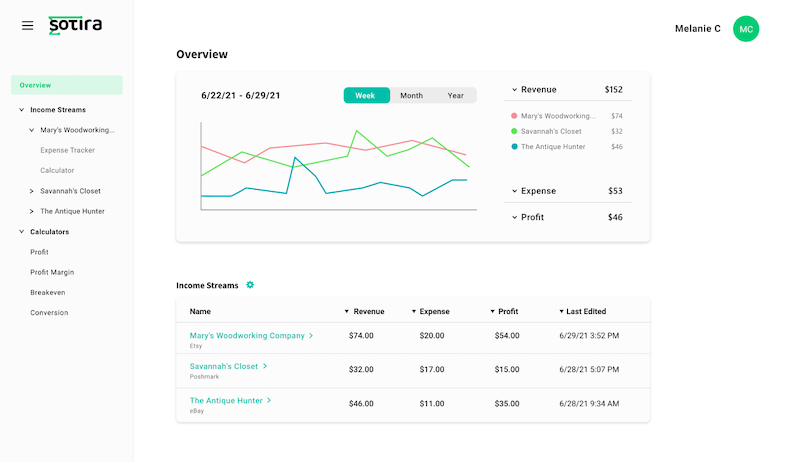Click the Etsy platform label
This screenshot has height=462, width=800.
[196, 346]
